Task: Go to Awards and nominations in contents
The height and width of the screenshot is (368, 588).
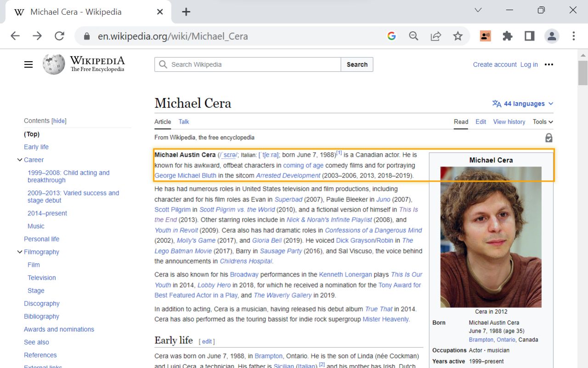Action: tap(59, 329)
